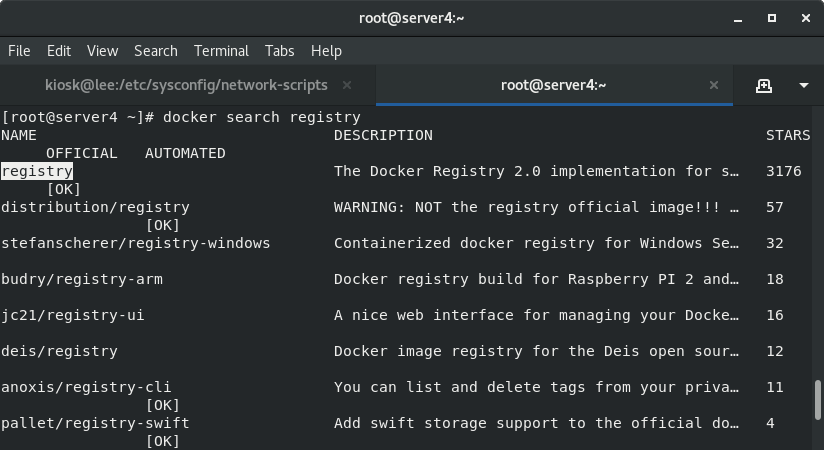This screenshot has width=824, height=450.
Task: Click the highlighted registry result name
Action: click(x=37, y=171)
